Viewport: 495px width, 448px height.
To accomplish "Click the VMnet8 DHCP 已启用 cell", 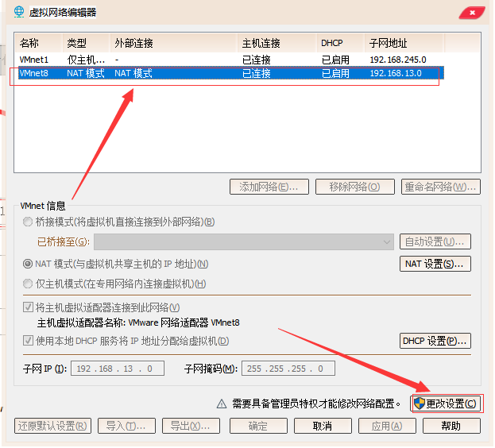I will pyautogui.click(x=335, y=73).
